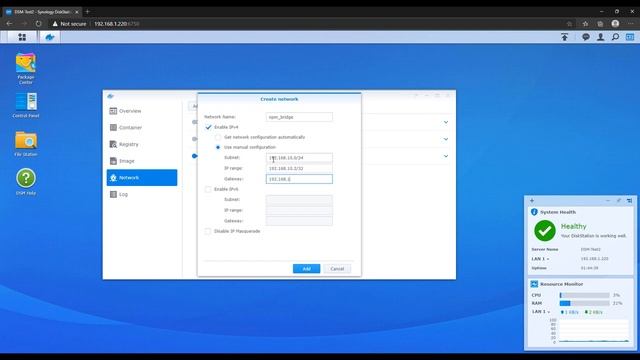
Task: Click the Add button in Create network
Action: point(306,269)
